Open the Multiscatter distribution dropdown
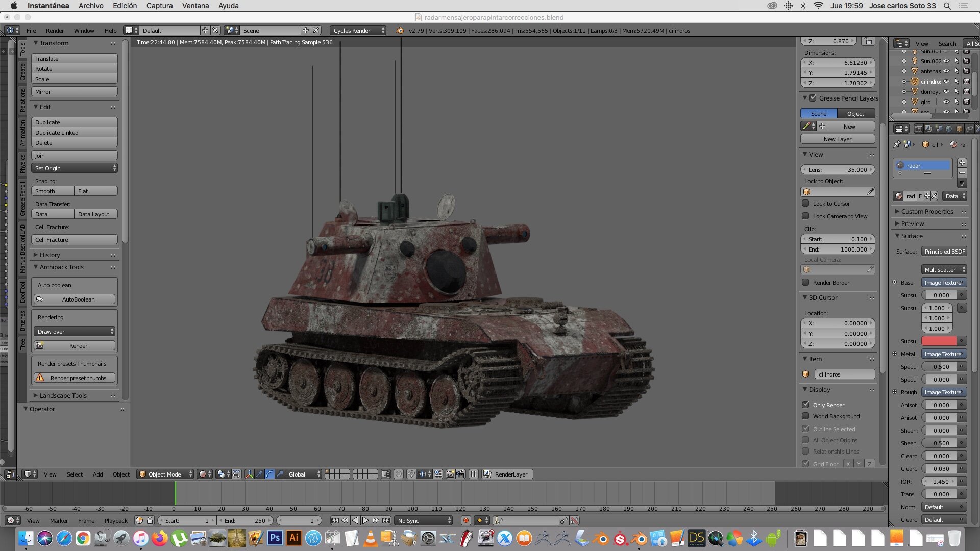 click(x=944, y=269)
